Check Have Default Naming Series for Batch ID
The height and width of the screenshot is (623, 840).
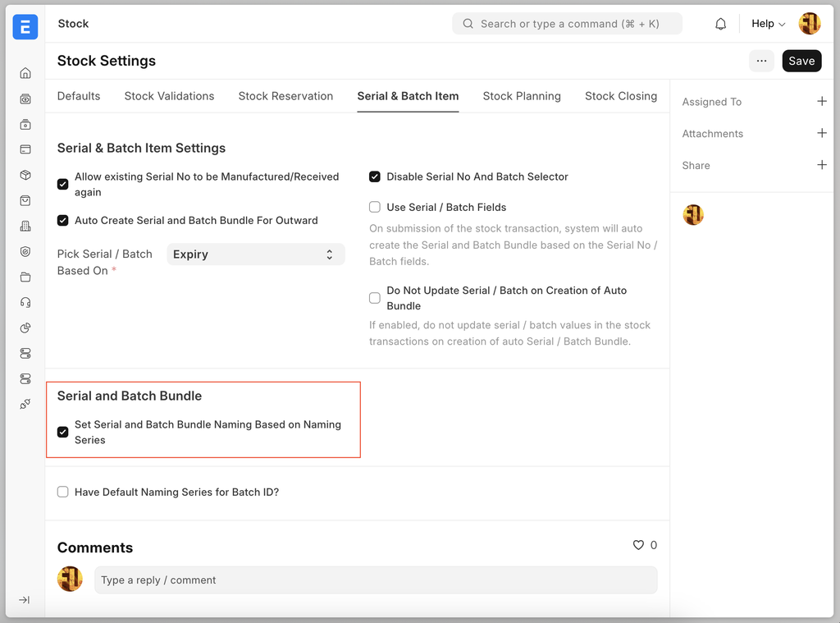pos(63,492)
